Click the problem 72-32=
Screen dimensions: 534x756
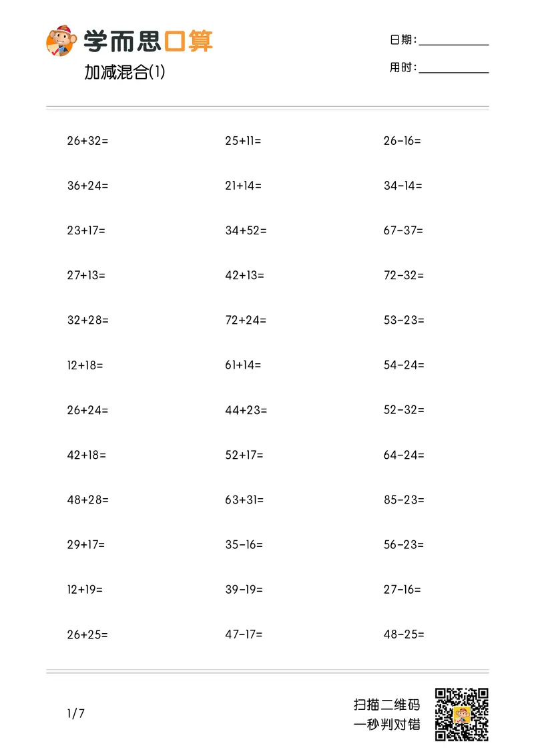coord(404,275)
